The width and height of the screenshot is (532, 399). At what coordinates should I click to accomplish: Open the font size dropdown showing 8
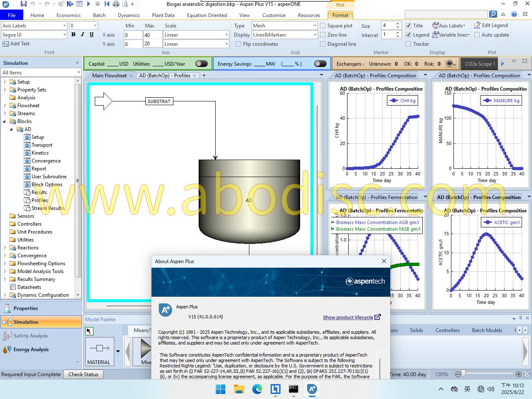[x=95, y=26]
